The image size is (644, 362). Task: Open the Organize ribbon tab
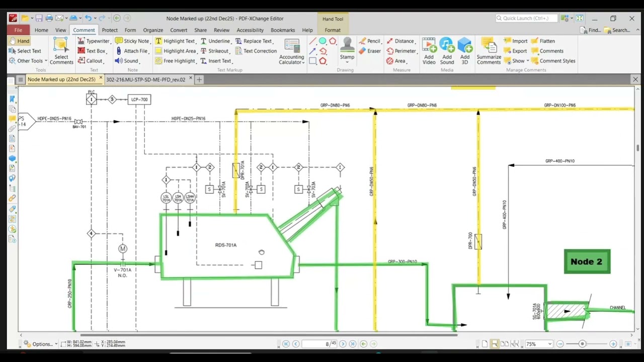coord(153,30)
